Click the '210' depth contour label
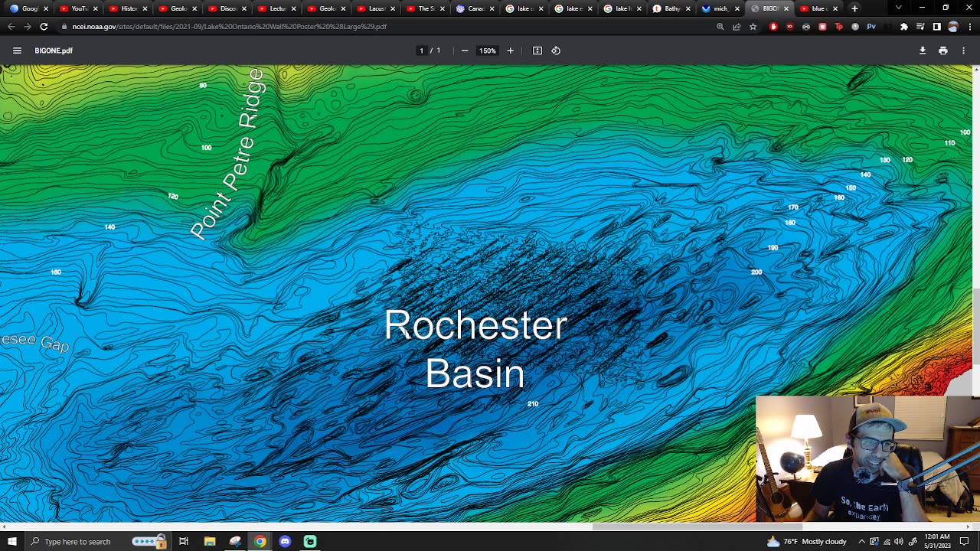This screenshot has height=551, width=980. pos(533,403)
